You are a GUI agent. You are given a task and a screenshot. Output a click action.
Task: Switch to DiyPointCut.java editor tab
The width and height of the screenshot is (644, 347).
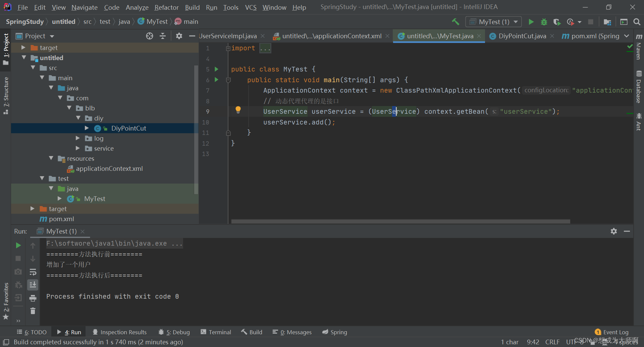522,36
